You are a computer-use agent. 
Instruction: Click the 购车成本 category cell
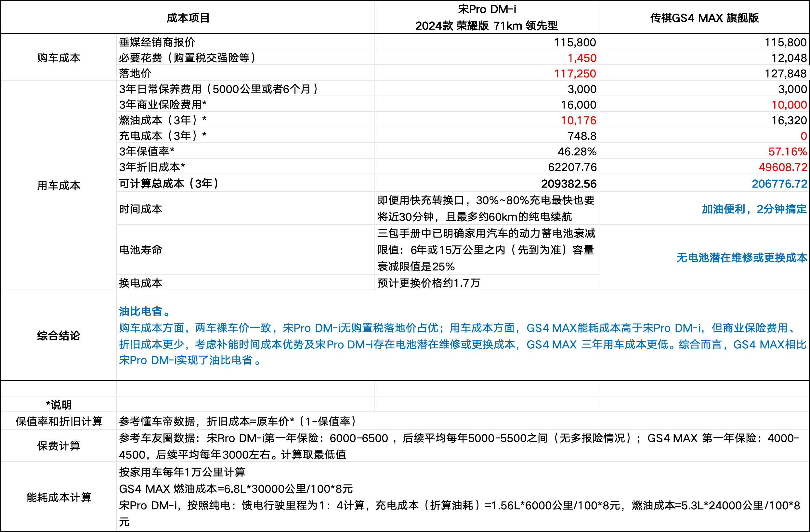tap(59, 58)
